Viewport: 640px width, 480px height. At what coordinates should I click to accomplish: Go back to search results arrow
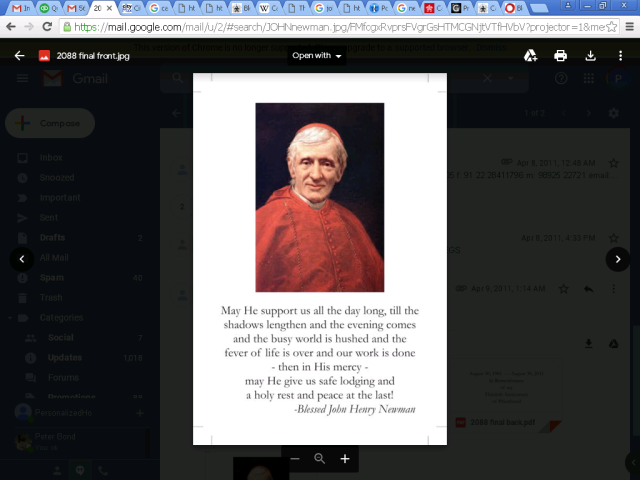click(x=176, y=113)
